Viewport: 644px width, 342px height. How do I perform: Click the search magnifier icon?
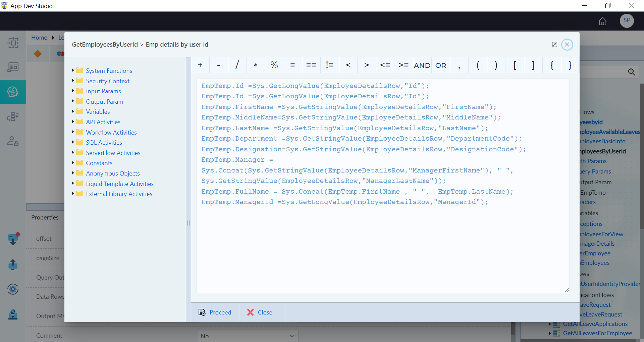pyautogui.click(x=631, y=72)
